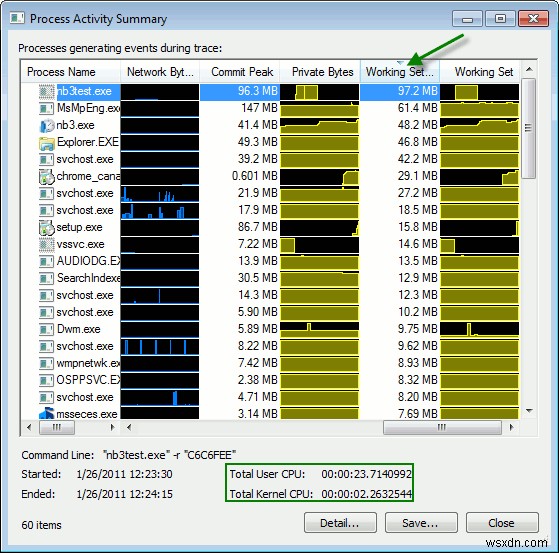Screen dimensions: 559x553
Task: Click the MsMpEng.exe process icon
Action: (x=46, y=108)
